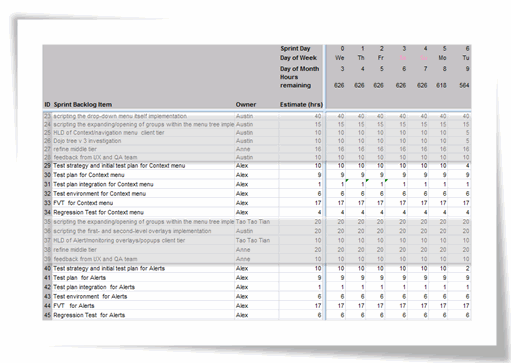Click the 'Estimate (hrs)' column header
This screenshot has width=511, height=363.
tap(301, 105)
